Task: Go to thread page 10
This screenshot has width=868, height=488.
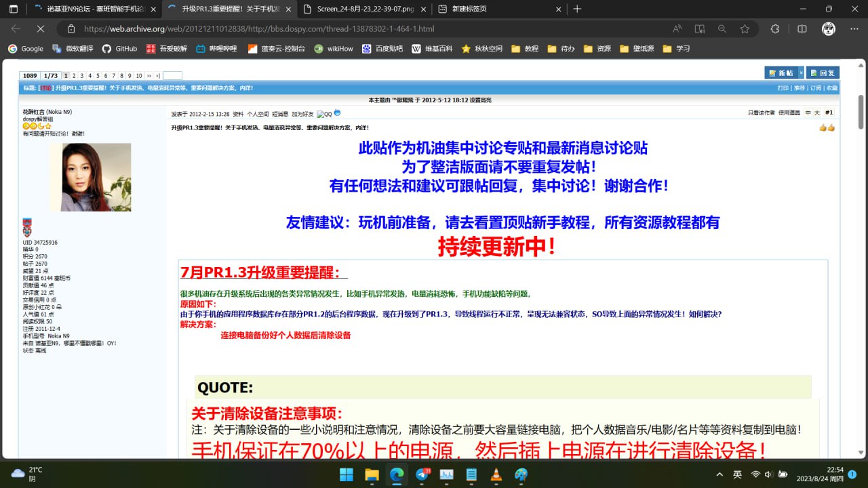Action: (x=139, y=76)
